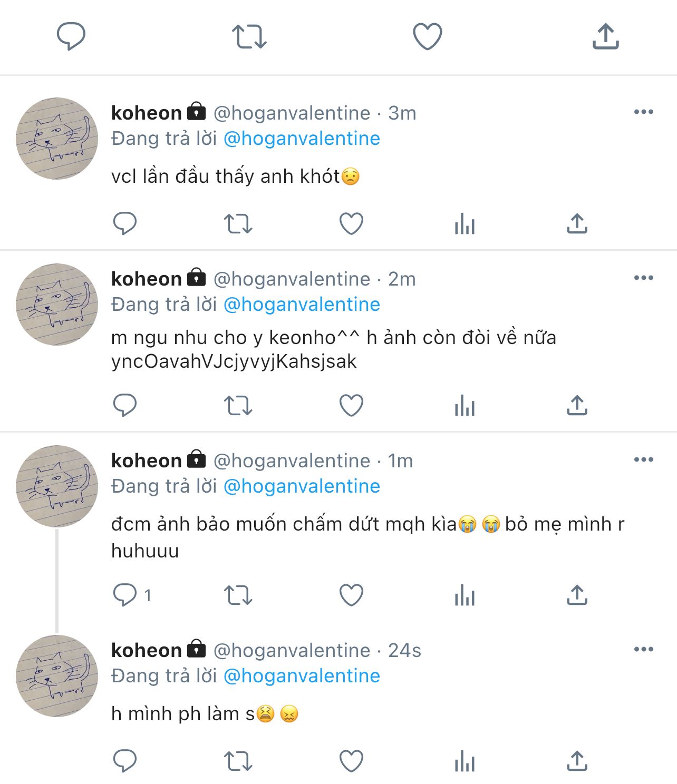Open the @hoganvalentine mention in the 3m tweet

(302, 139)
